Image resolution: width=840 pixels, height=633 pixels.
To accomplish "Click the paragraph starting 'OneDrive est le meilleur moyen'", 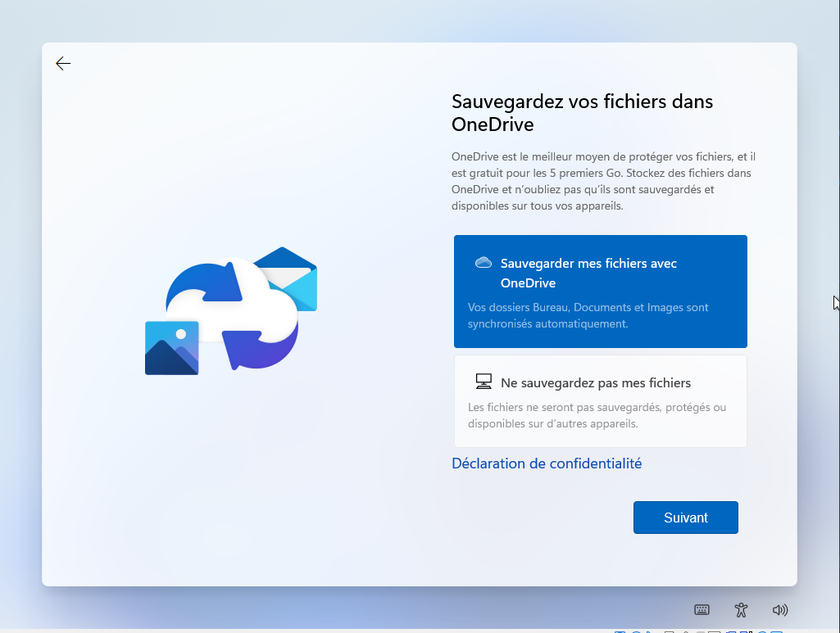I will [x=603, y=181].
